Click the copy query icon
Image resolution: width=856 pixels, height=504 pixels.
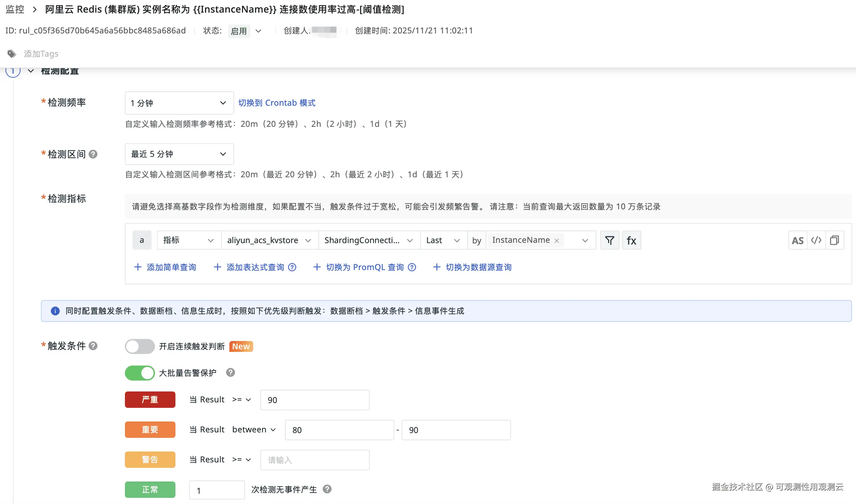834,240
